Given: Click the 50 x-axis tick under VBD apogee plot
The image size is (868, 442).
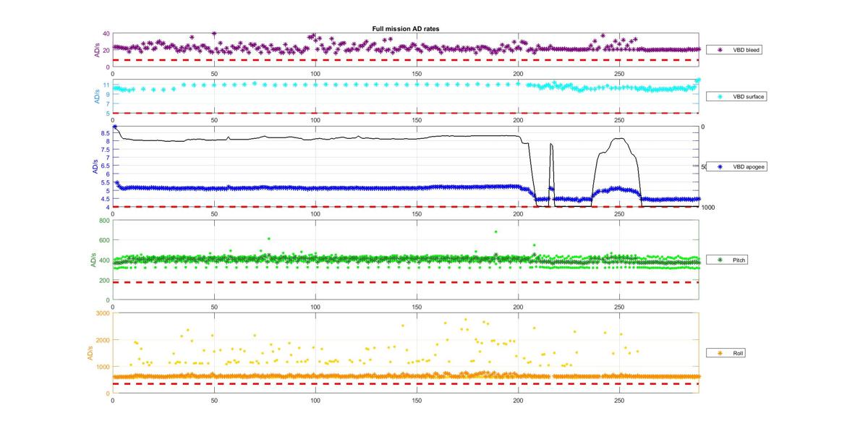Looking at the screenshot, I should pos(214,213).
